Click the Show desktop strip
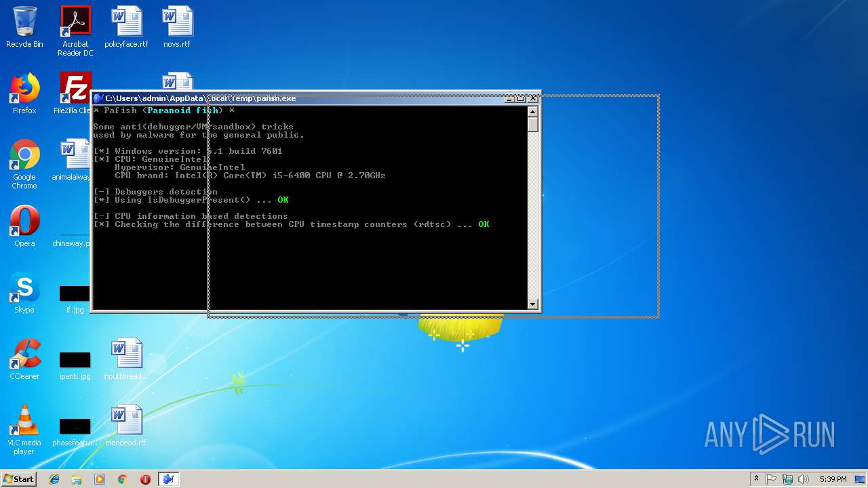The height and width of the screenshot is (488, 868). coord(861,479)
